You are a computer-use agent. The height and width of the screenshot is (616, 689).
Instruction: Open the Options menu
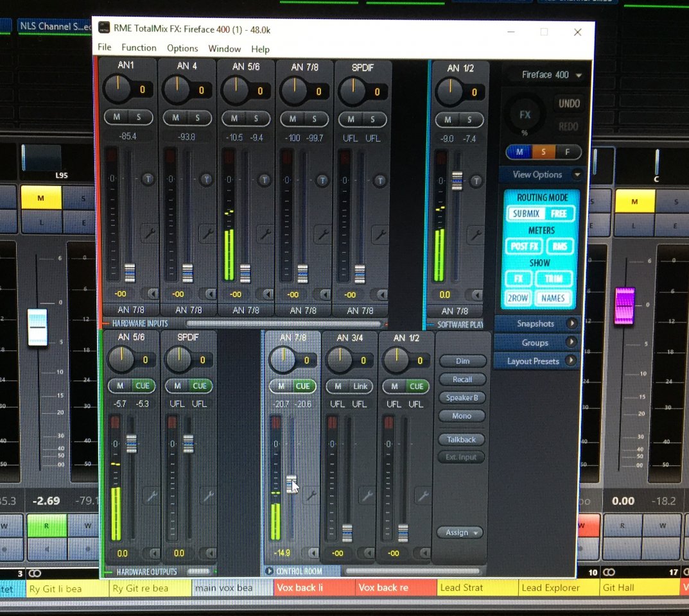tap(182, 48)
